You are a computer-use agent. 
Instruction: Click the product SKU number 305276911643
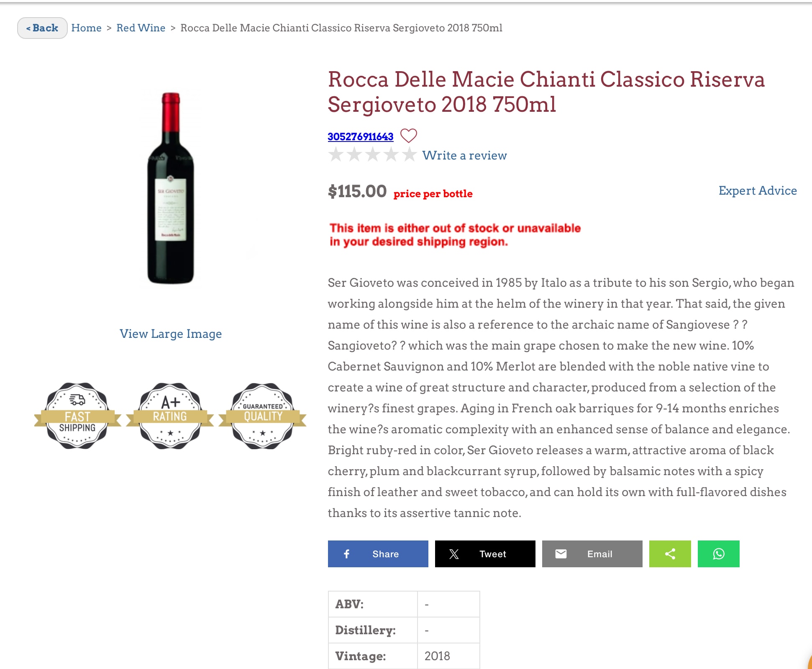(360, 136)
